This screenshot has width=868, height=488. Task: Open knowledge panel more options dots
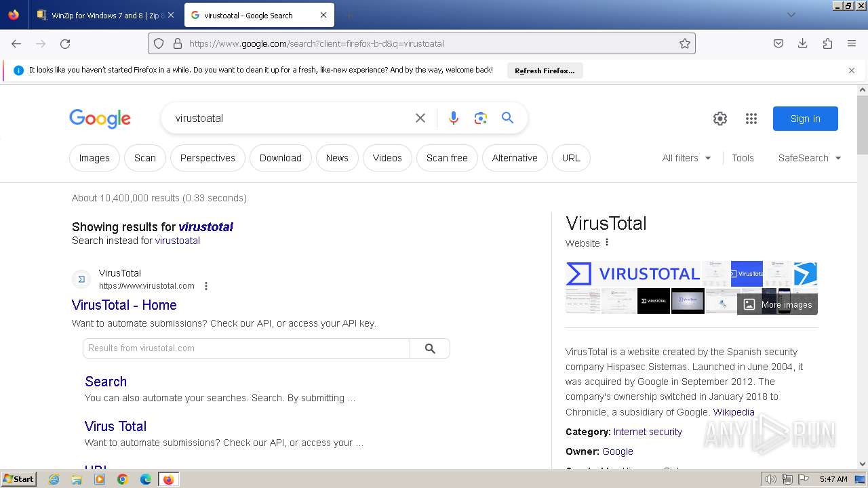click(607, 243)
